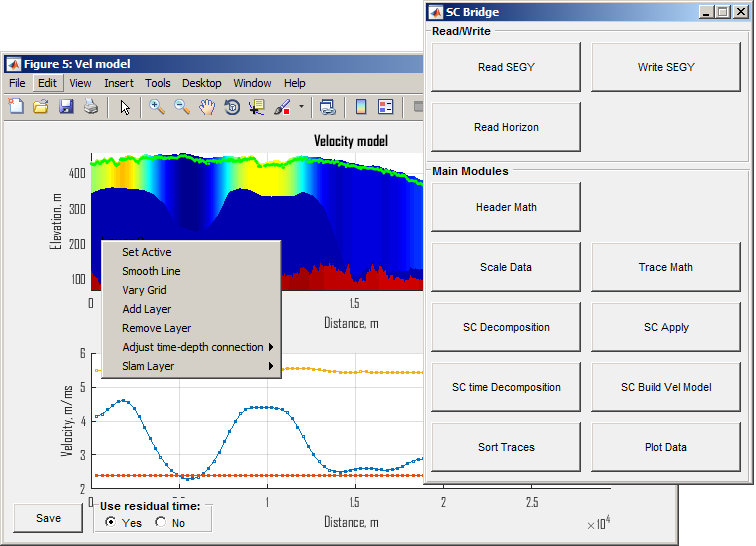Click the Insert Colorbar icon

pyautogui.click(x=361, y=107)
